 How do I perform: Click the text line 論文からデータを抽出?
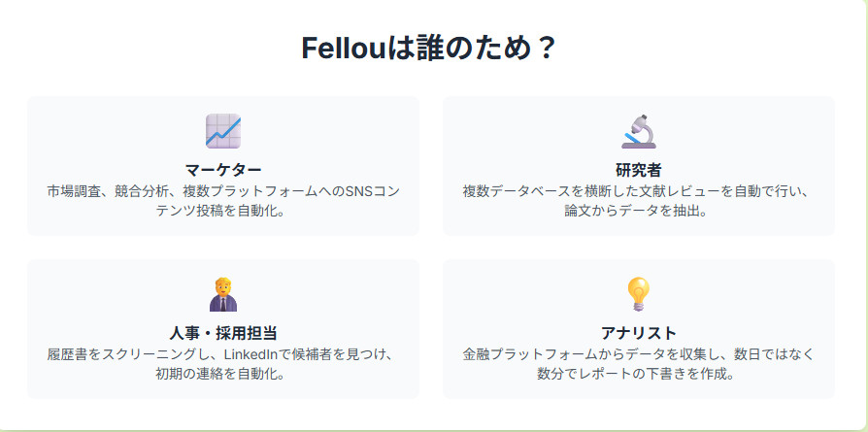click(639, 211)
